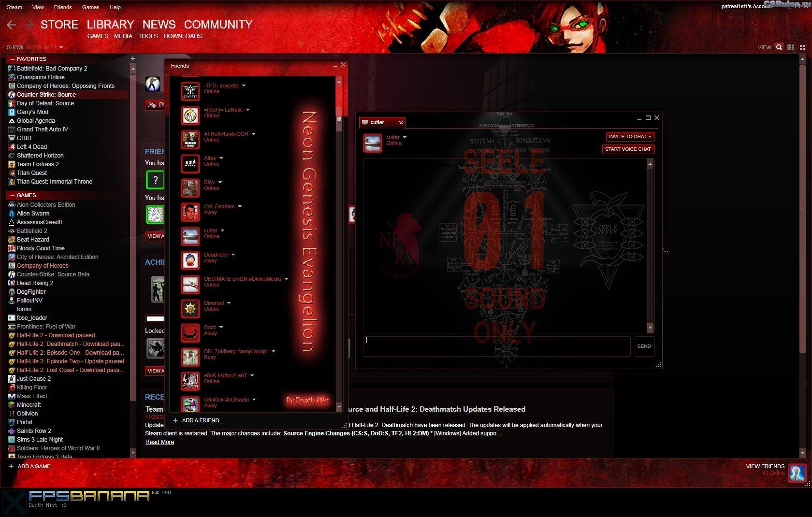Collapse the Favorites category
812x517 pixels.
12,59
